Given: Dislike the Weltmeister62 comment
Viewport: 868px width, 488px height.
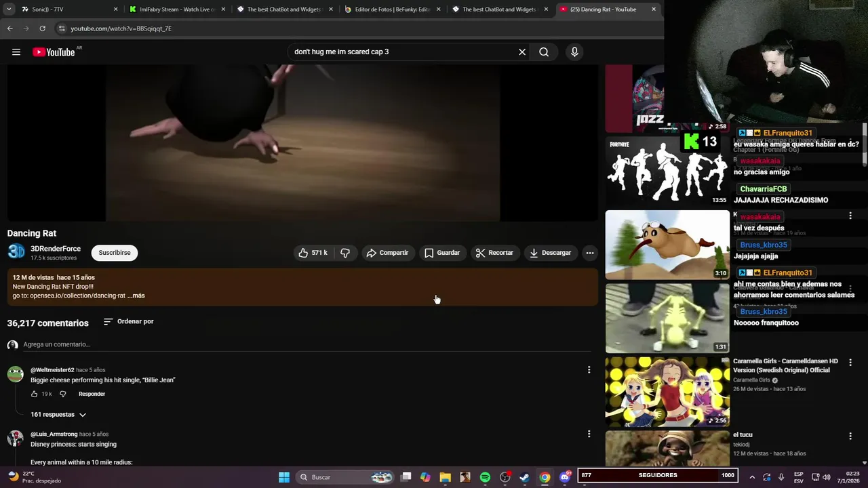Looking at the screenshot, I should tap(63, 394).
